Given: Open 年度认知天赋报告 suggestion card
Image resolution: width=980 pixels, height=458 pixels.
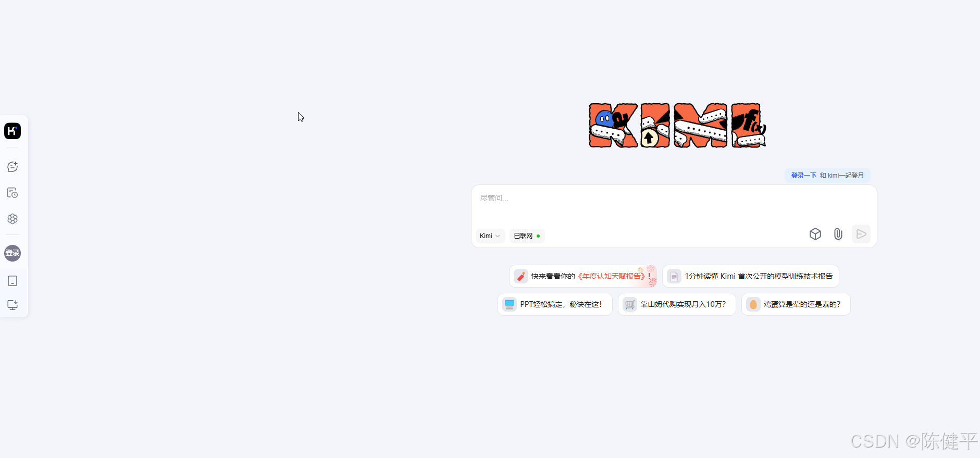Looking at the screenshot, I should (x=583, y=276).
